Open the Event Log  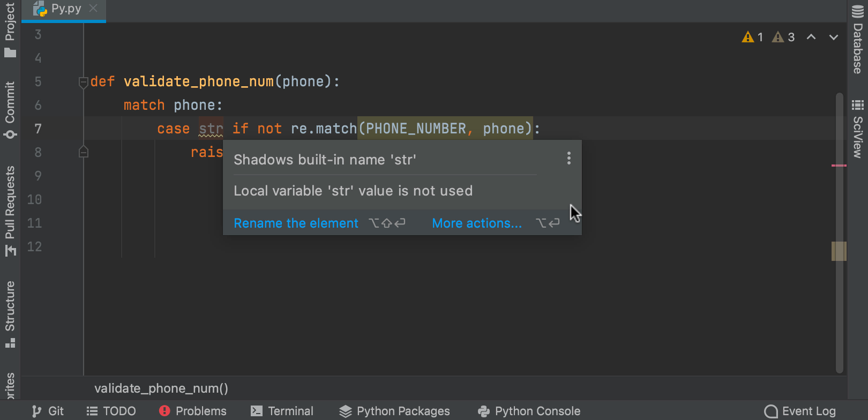(800, 411)
